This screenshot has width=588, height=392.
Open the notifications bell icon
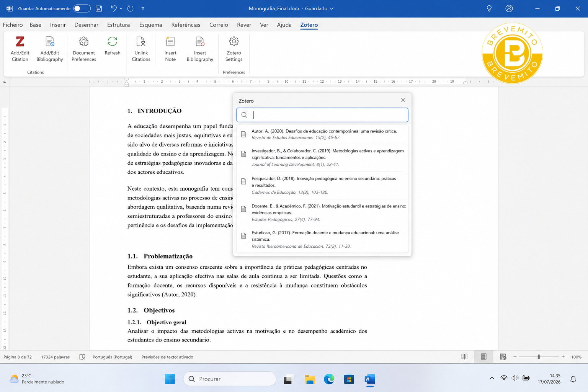tap(573, 379)
